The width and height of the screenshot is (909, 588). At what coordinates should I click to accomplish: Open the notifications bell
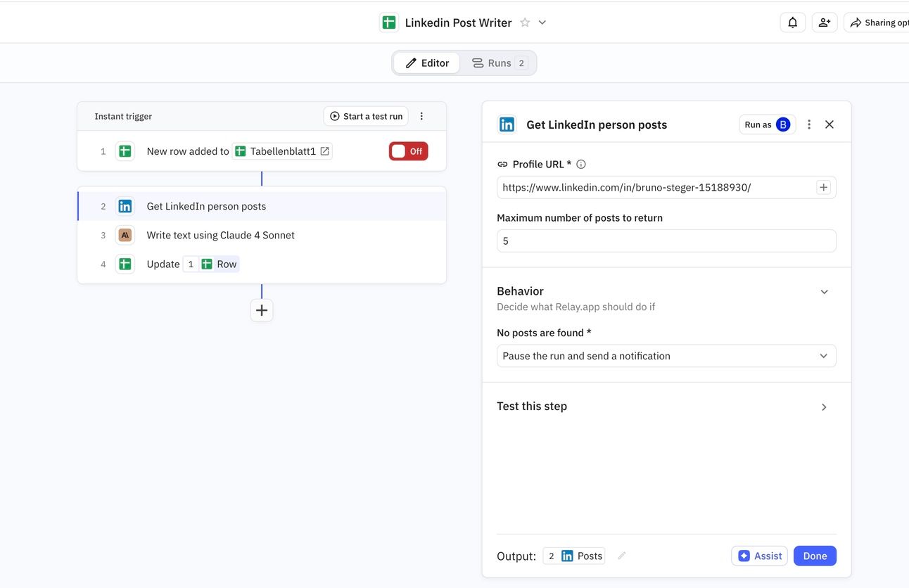coord(793,23)
